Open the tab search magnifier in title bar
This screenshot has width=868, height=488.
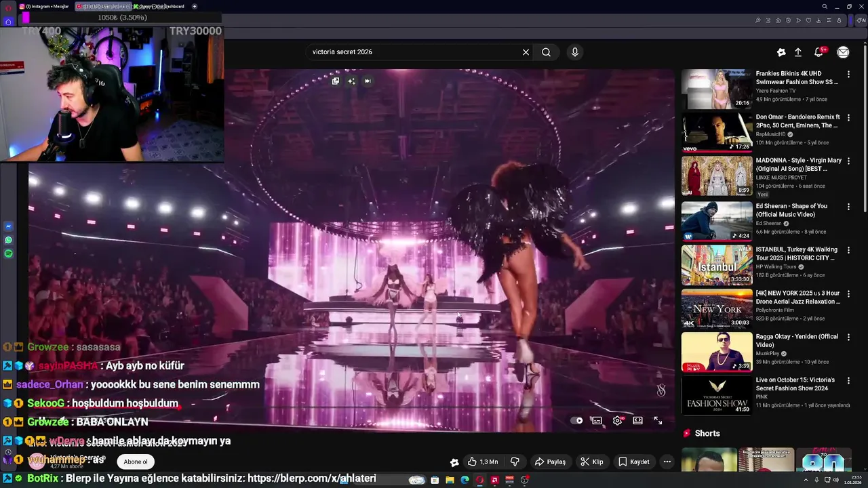tap(825, 6)
